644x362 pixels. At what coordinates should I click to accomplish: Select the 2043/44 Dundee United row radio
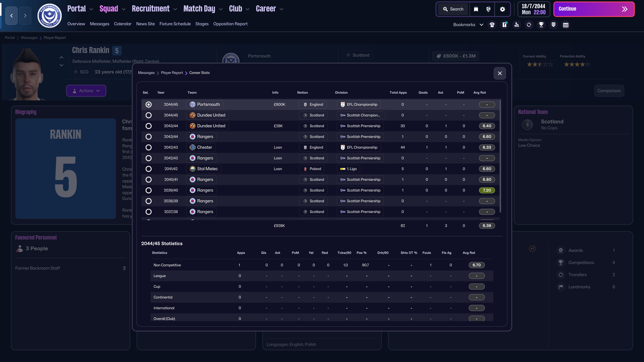point(148,126)
